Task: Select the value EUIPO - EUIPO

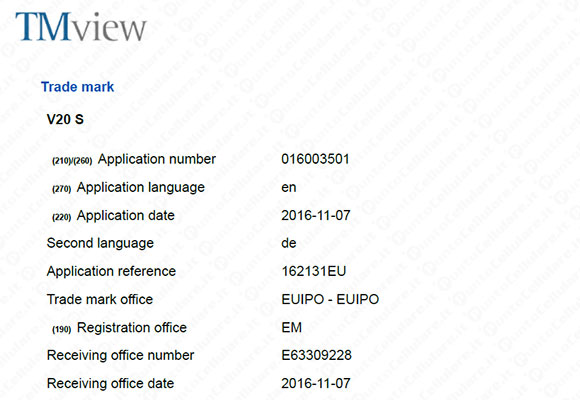Action: point(330,299)
